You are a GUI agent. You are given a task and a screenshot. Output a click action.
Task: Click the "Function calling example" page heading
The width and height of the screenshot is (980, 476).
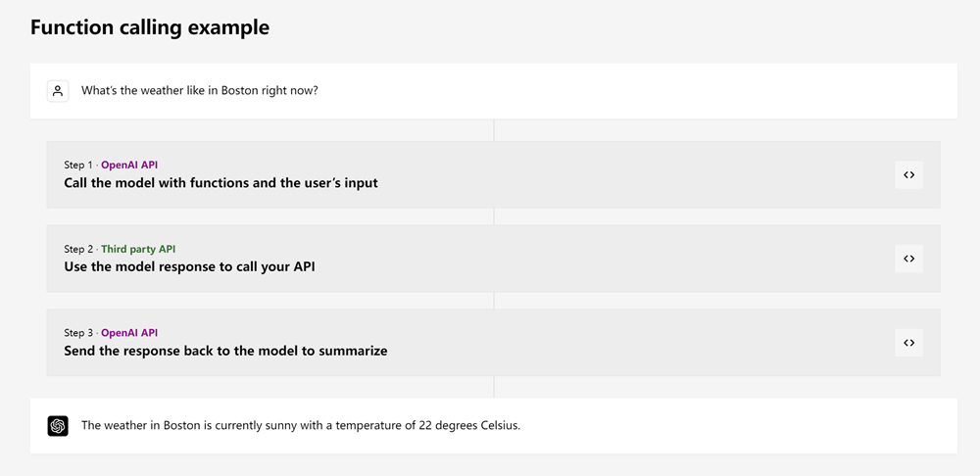coord(149,27)
